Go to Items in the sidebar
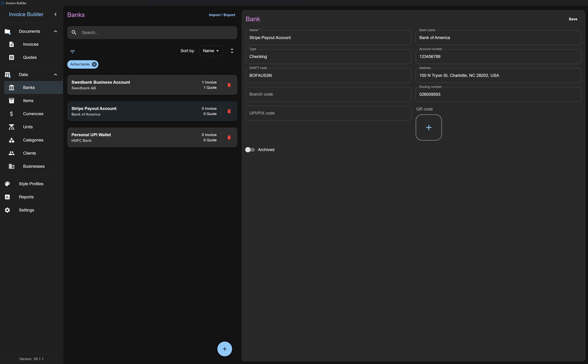 [33, 101]
